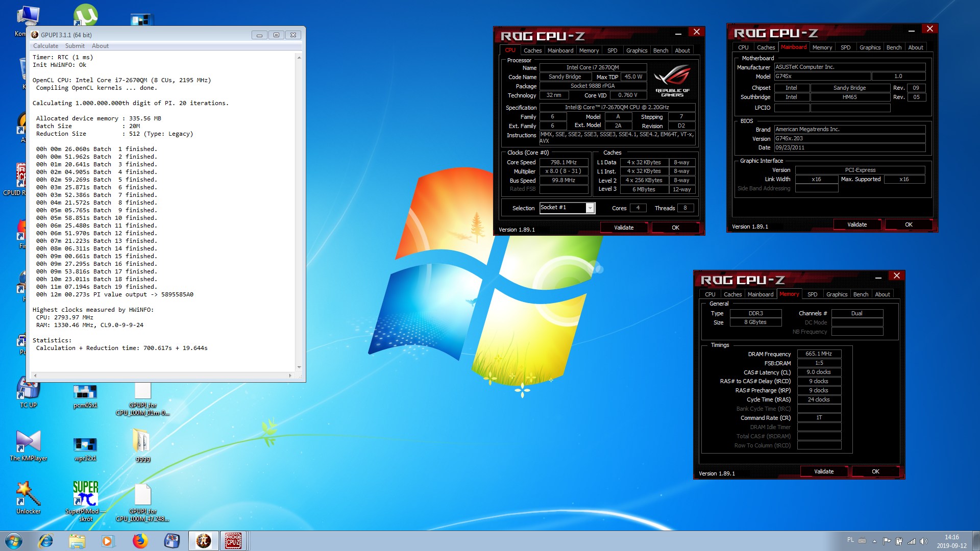
Task: Select CPU tab in Mainboard window
Action: (x=743, y=47)
